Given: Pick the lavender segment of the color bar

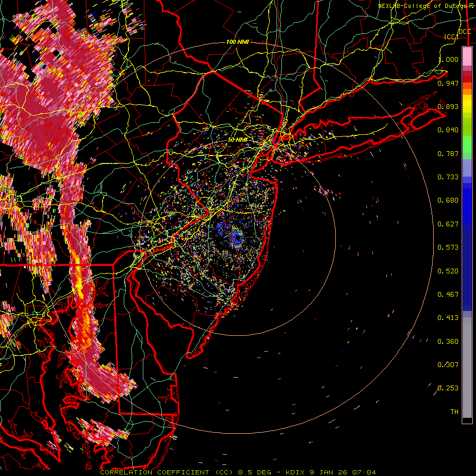Looking at the screenshot, I should [x=467, y=168].
